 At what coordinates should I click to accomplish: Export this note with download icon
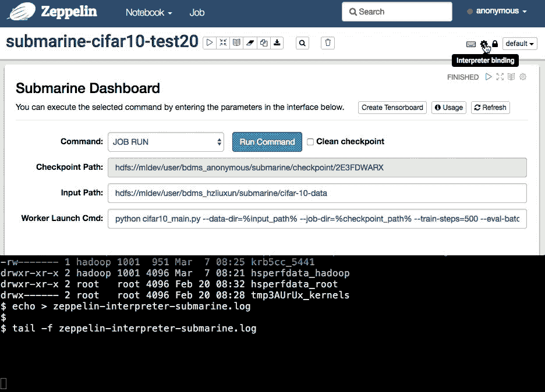[x=277, y=42]
